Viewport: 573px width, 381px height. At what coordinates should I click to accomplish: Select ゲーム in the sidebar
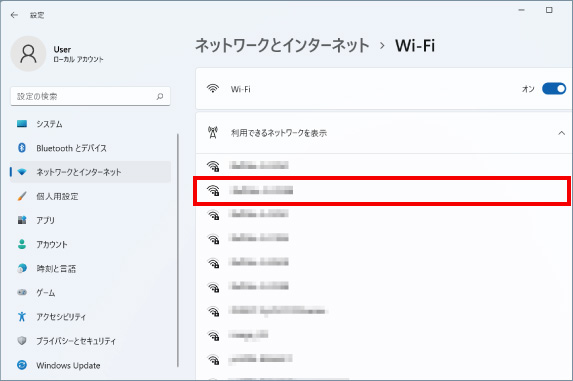[x=90, y=293]
